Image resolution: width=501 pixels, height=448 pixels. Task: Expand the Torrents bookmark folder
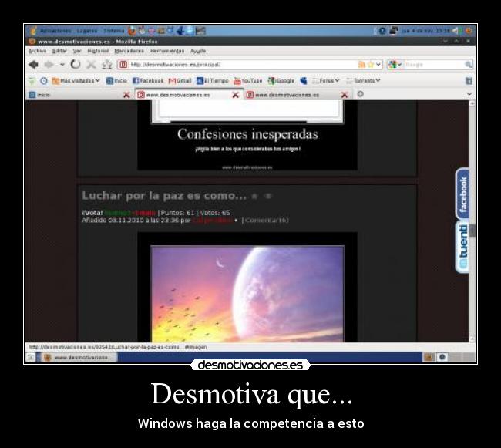pos(363,81)
